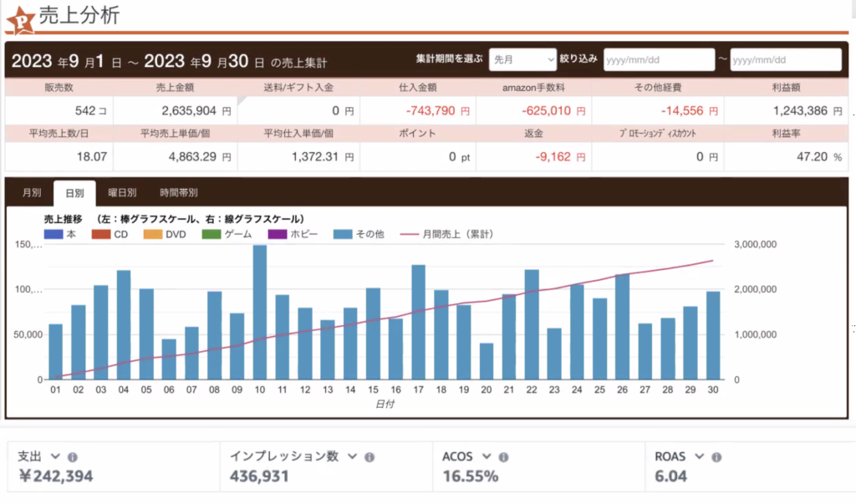Click the info icon next to 支出
This screenshot has width=856, height=504.
72,456
